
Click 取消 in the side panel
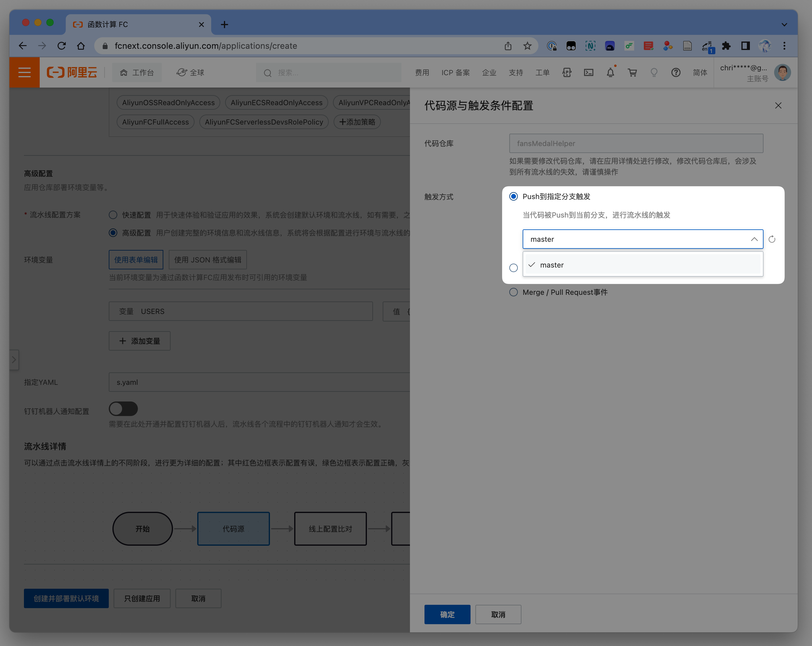click(x=498, y=615)
